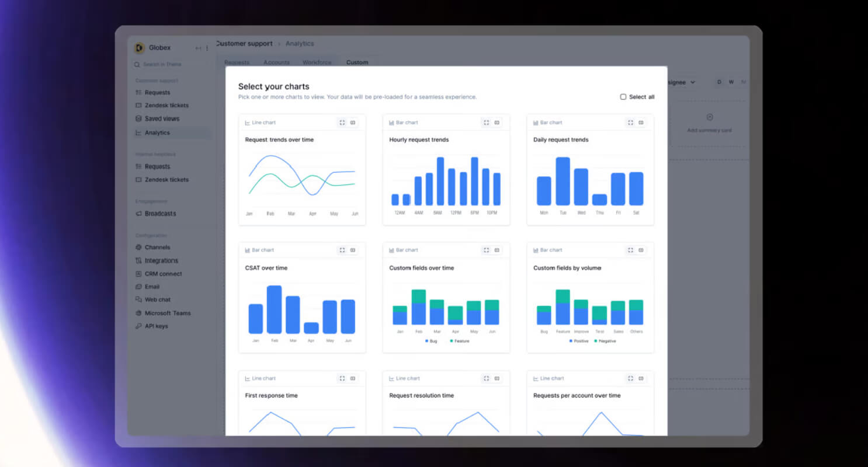
Task: Open the Assignee dropdown
Action: [x=681, y=82]
